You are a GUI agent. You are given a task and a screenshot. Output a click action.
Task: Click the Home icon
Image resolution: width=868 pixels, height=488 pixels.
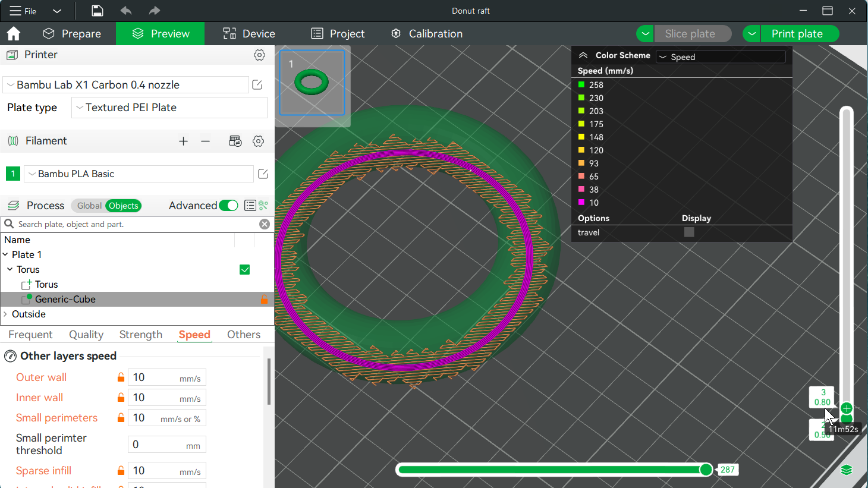point(13,34)
